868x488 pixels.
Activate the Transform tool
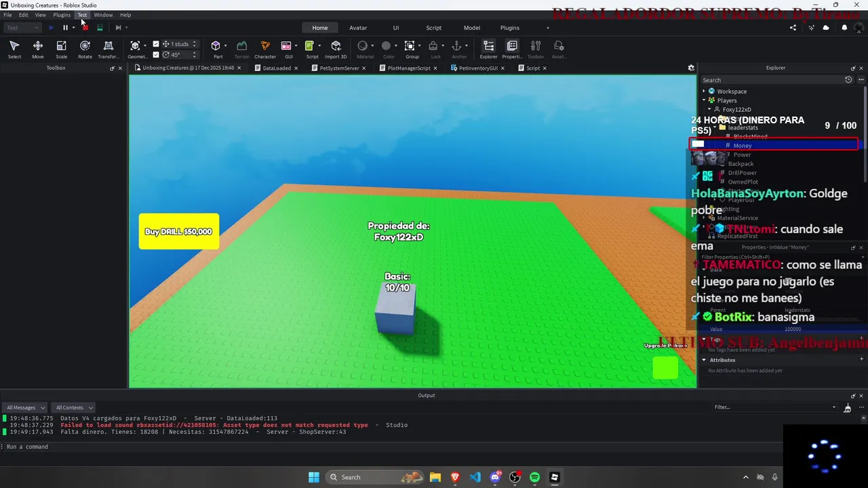click(108, 49)
